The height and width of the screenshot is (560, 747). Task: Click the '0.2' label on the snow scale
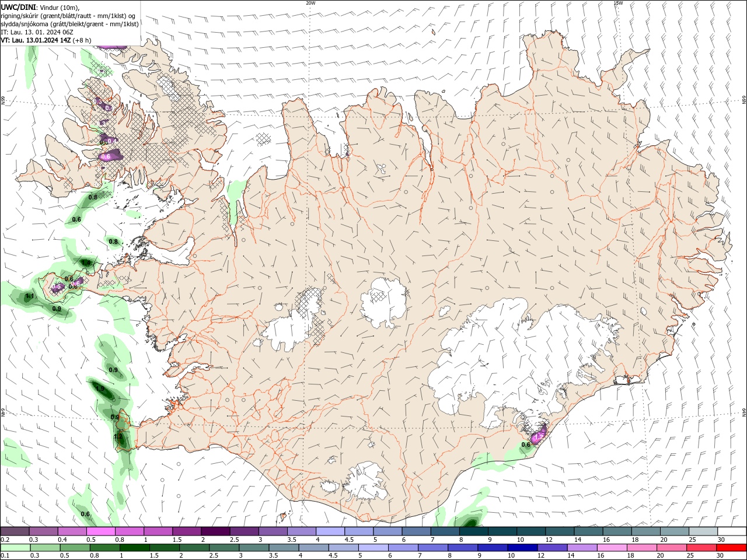coord(5,540)
